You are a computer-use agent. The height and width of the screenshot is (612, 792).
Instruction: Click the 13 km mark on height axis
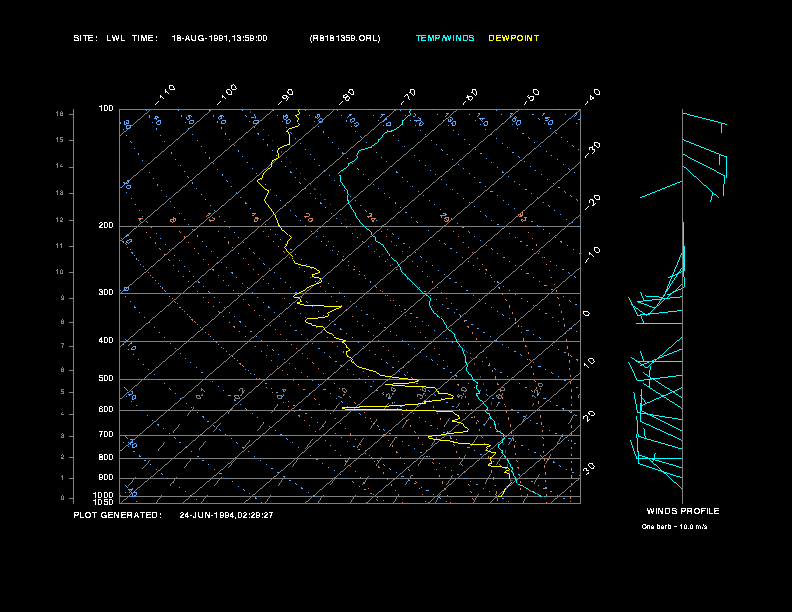coord(60,193)
